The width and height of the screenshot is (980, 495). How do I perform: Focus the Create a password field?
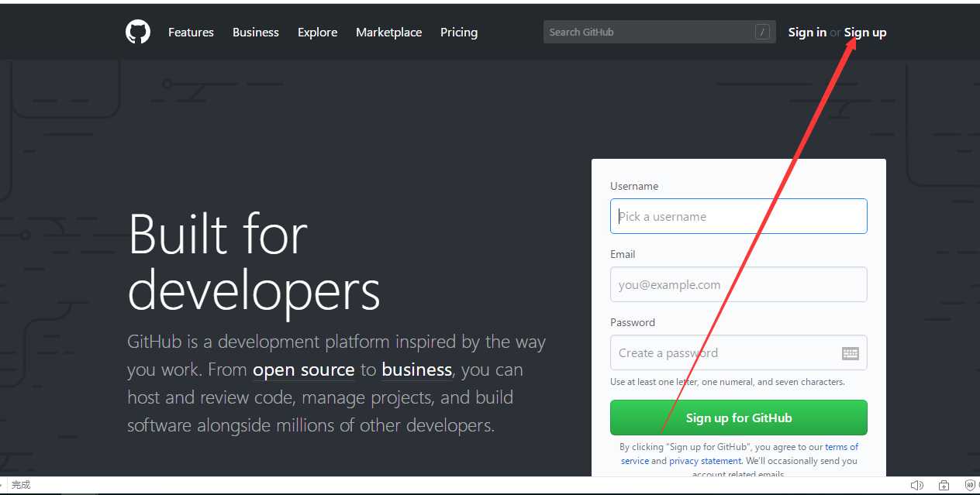[x=738, y=352]
